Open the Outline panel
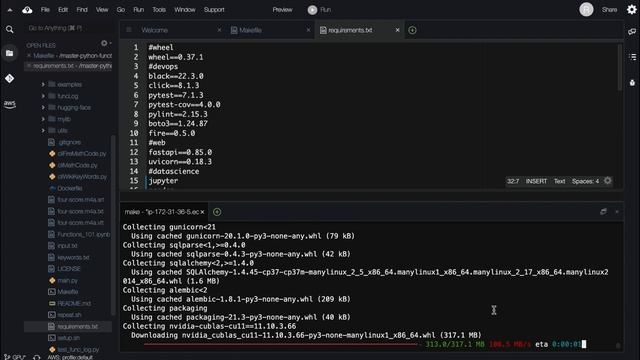 click(632, 57)
